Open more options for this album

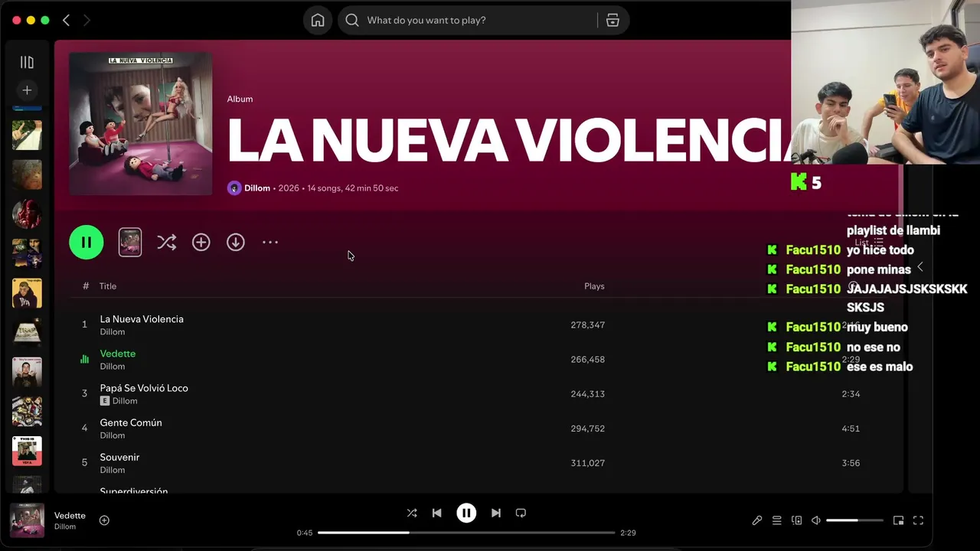(x=270, y=242)
